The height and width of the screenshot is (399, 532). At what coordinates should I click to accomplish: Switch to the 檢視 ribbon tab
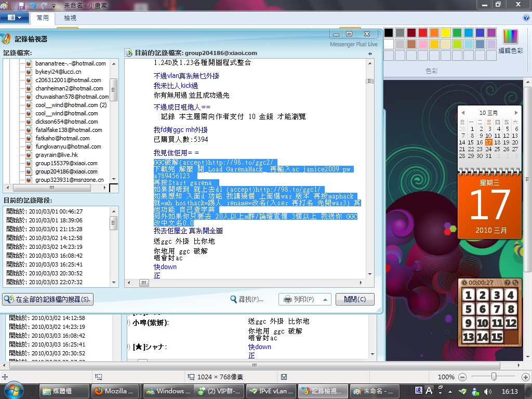point(70,18)
